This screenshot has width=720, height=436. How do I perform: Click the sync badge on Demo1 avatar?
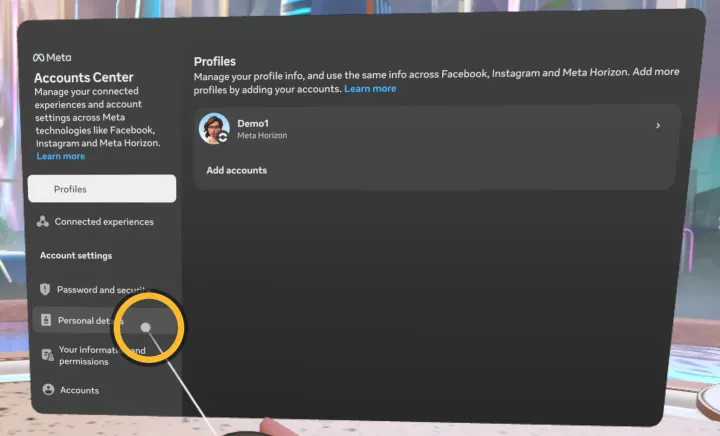point(223,137)
